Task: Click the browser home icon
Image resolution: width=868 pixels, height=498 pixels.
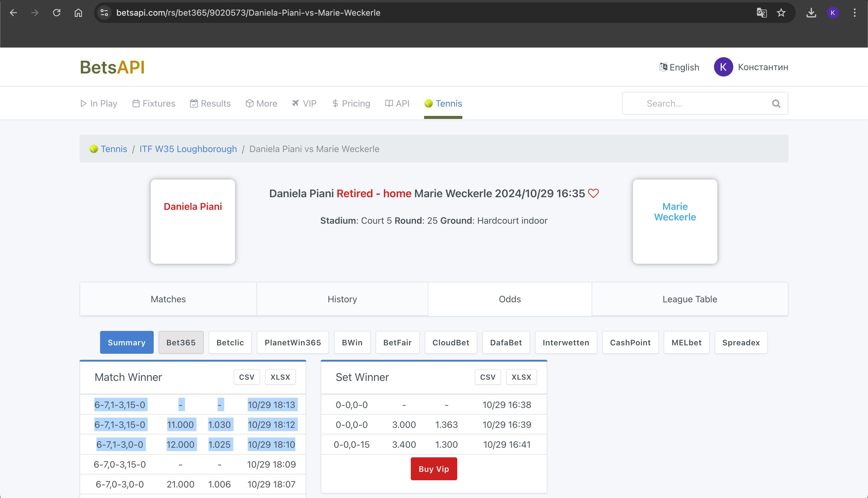Action: point(78,13)
